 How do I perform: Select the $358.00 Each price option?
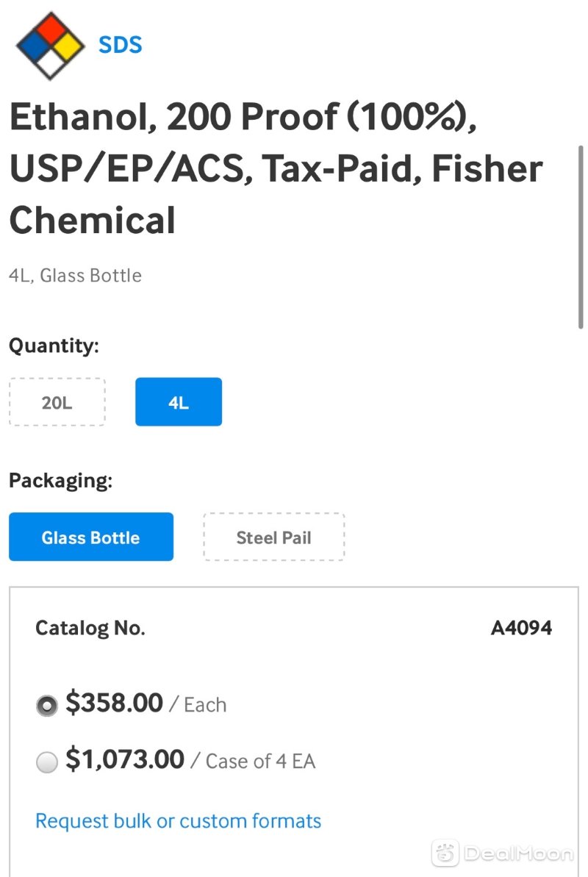coord(47,705)
